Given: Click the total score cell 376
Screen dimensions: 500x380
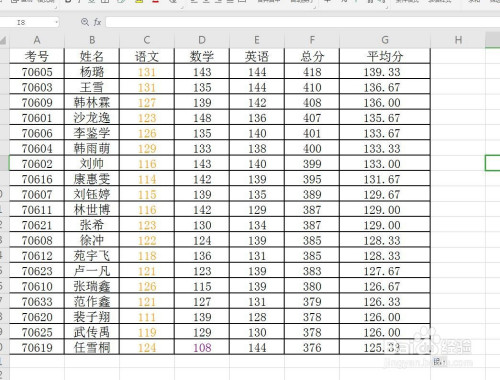Looking at the screenshot, I should tap(312, 348).
